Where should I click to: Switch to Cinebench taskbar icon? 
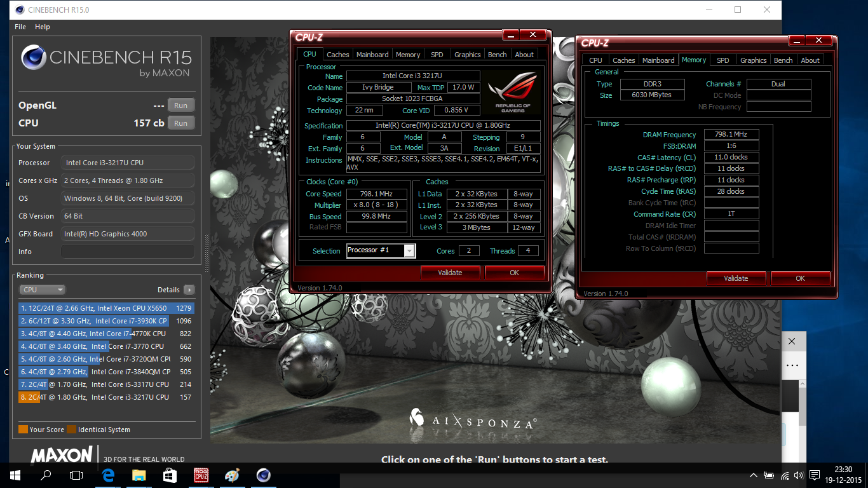click(x=263, y=475)
